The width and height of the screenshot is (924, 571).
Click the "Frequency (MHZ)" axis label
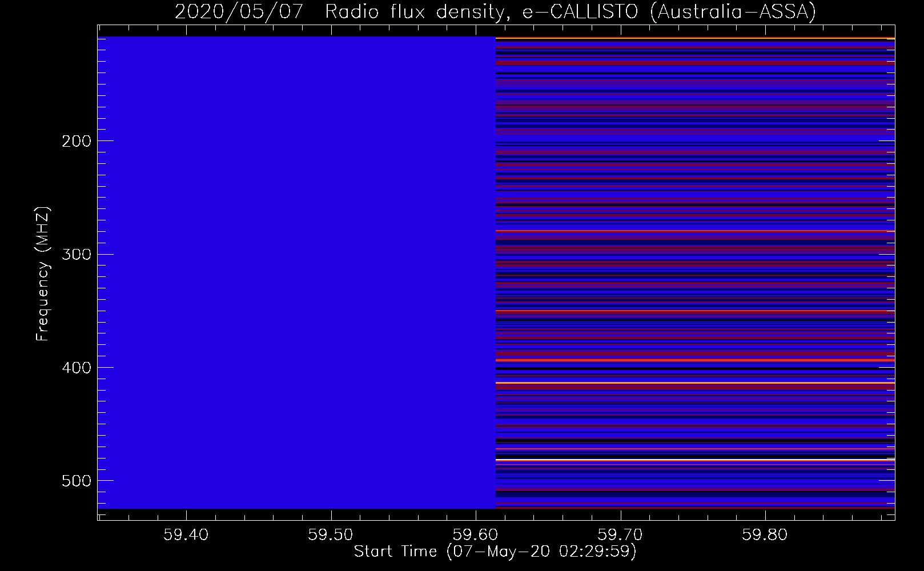pos(43,274)
